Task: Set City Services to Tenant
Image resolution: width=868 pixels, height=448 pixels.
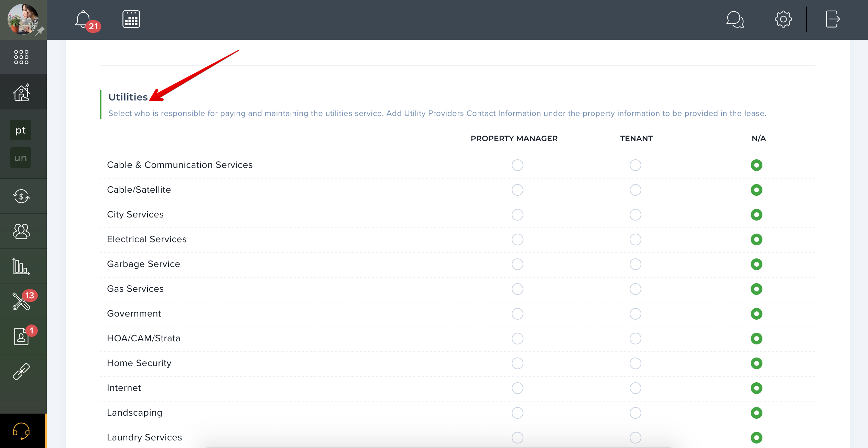Action: coord(635,215)
